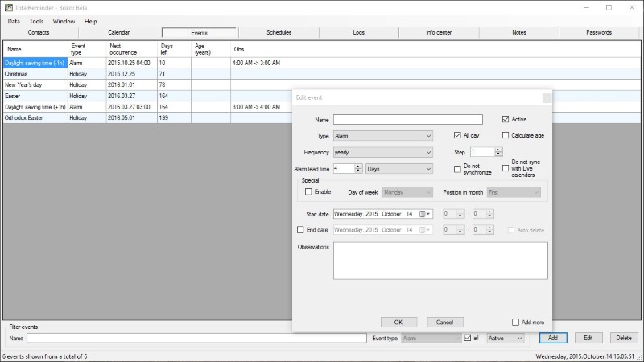
Task: Toggle the Active checkbox in Edit event
Action: tap(506, 119)
